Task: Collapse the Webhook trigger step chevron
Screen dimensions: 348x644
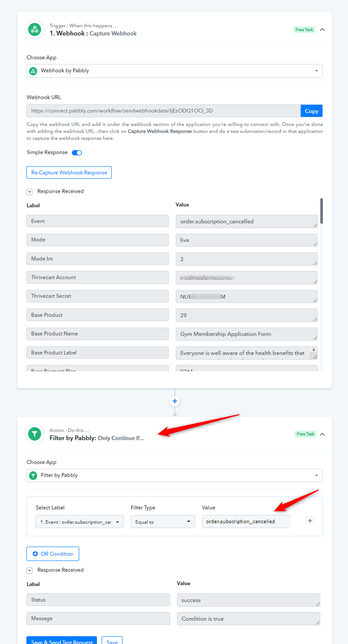Action: click(x=322, y=29)
